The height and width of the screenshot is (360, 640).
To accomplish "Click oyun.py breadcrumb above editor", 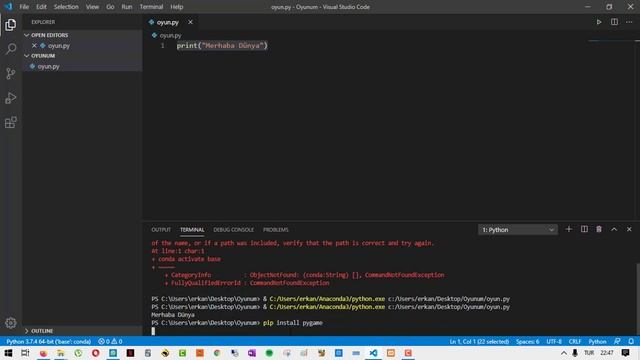I will (167, 36).
